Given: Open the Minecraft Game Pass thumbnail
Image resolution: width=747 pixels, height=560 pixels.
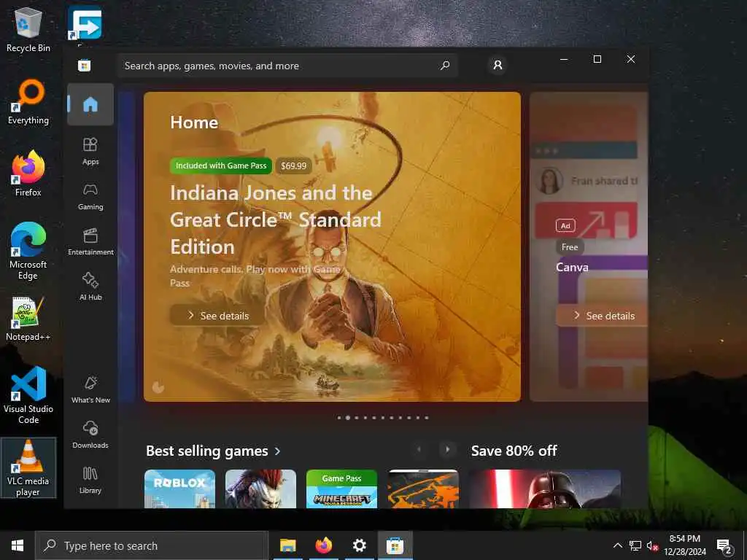Looking at the screenshot, I should click(x=341, y=489).
